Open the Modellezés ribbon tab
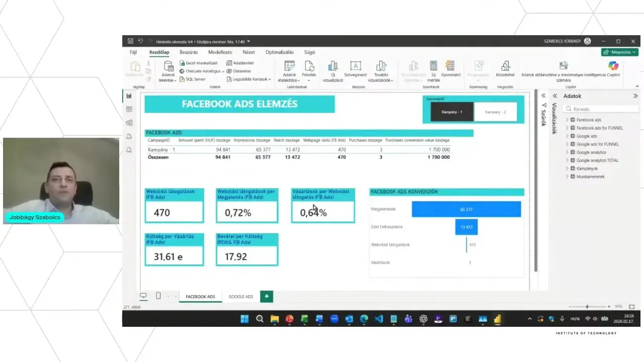 [220, 52]
